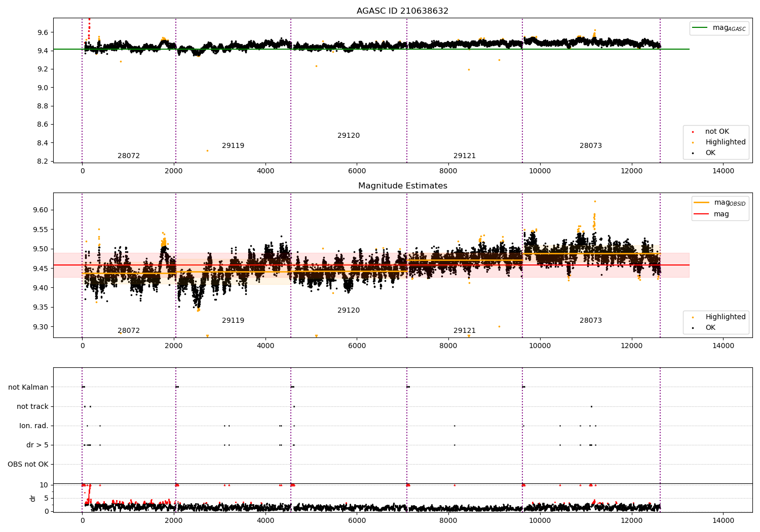Click "OK" legend label under AGASC plot's Highlighted
760x532 pixels.
(710, 153)
